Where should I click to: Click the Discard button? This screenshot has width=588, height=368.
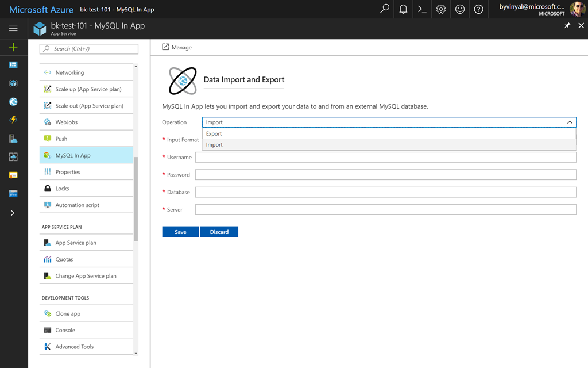219,232
